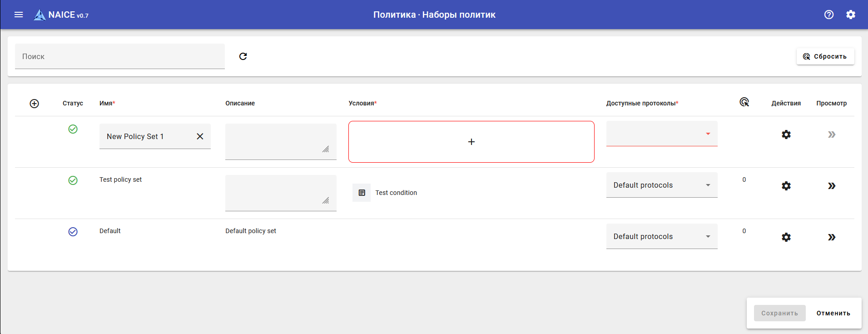This screenshot has width=868, height=334.
Task: Open Test condition icon in conditions
Action: coord(362,193)
